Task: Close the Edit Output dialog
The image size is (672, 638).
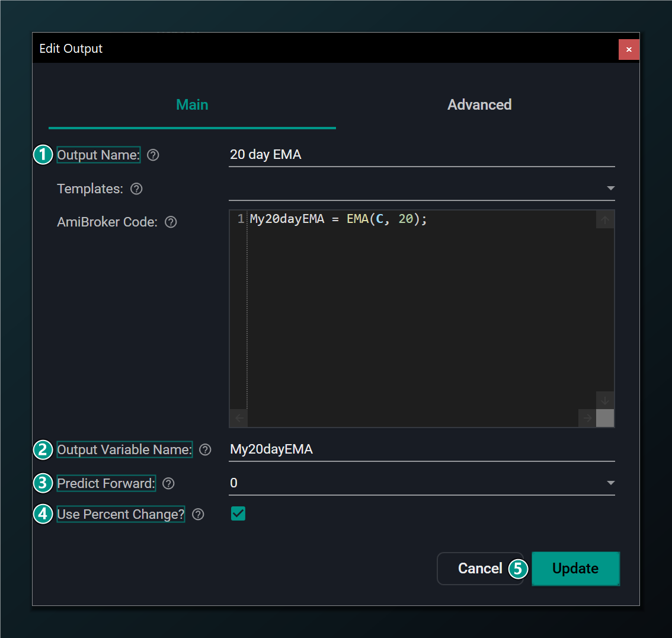Action: tap(629, 49)
